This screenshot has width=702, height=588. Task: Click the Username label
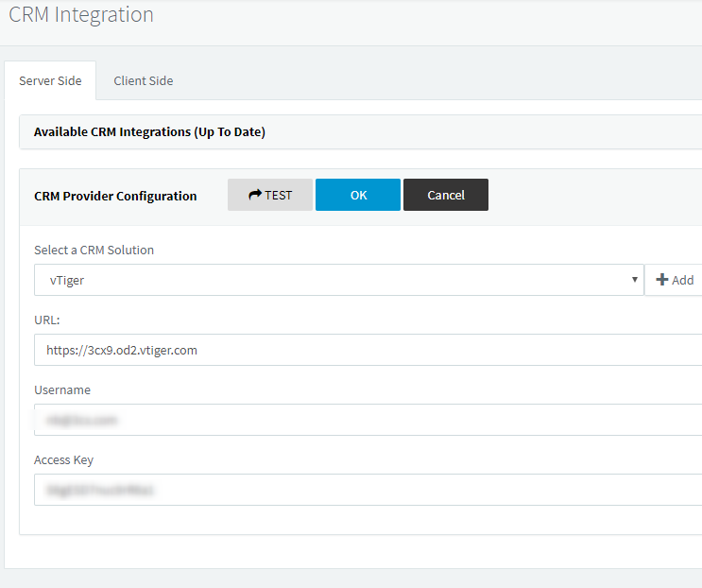coord(62,390)
